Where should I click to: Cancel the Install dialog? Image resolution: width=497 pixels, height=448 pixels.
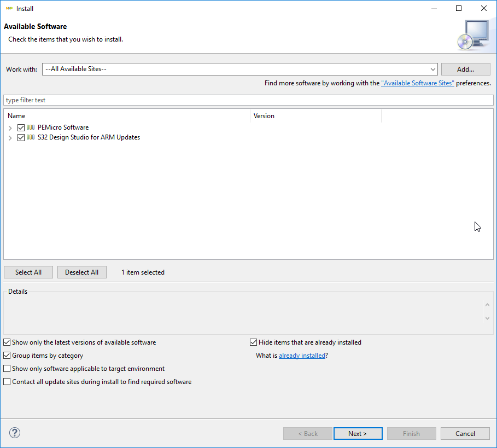465,433
